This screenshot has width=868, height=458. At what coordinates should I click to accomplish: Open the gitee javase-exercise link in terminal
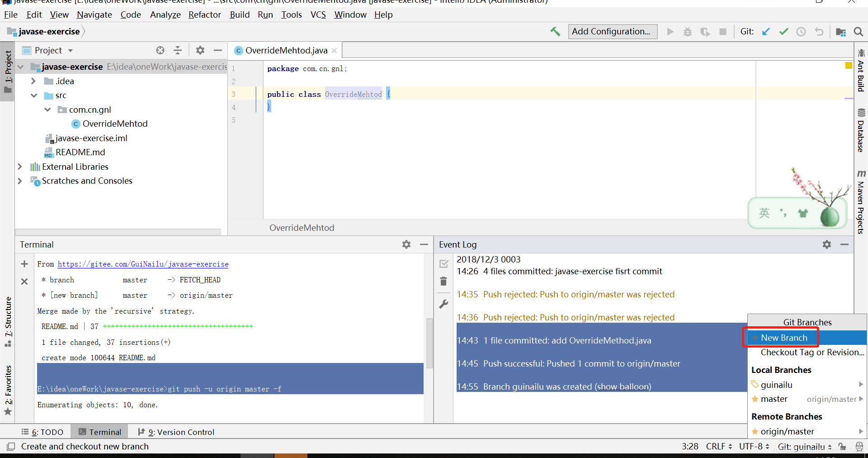143,264
